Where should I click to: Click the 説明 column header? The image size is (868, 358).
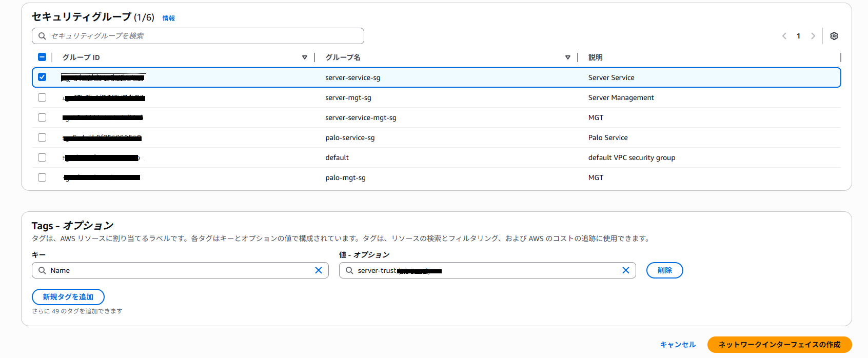click(x=596, y=57)
